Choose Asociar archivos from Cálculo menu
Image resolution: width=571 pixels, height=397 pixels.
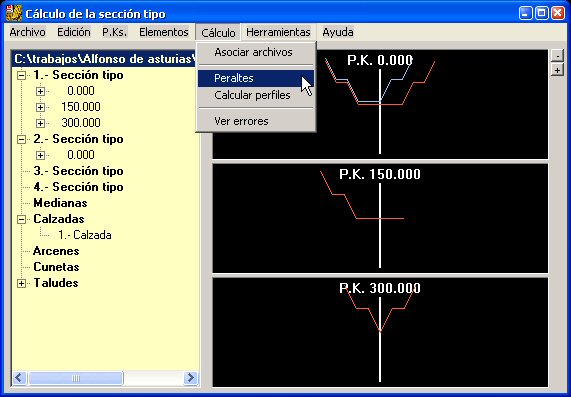(256, 52)
